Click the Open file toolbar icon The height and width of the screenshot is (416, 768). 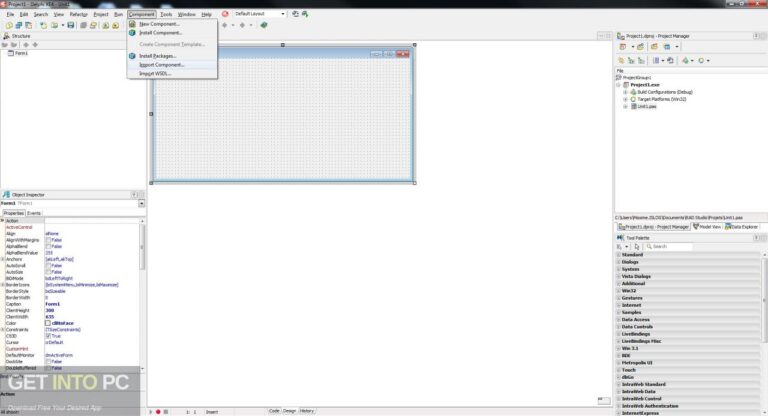(x=54, y=25)
